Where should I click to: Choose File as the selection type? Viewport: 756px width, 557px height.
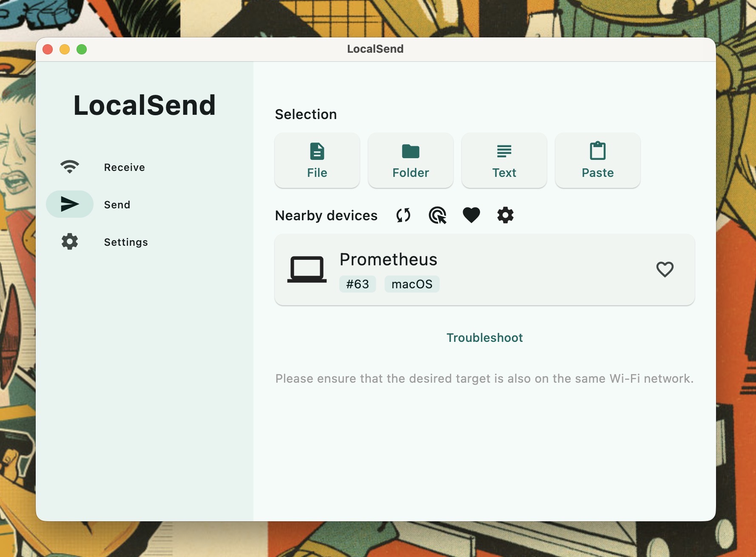317,160
